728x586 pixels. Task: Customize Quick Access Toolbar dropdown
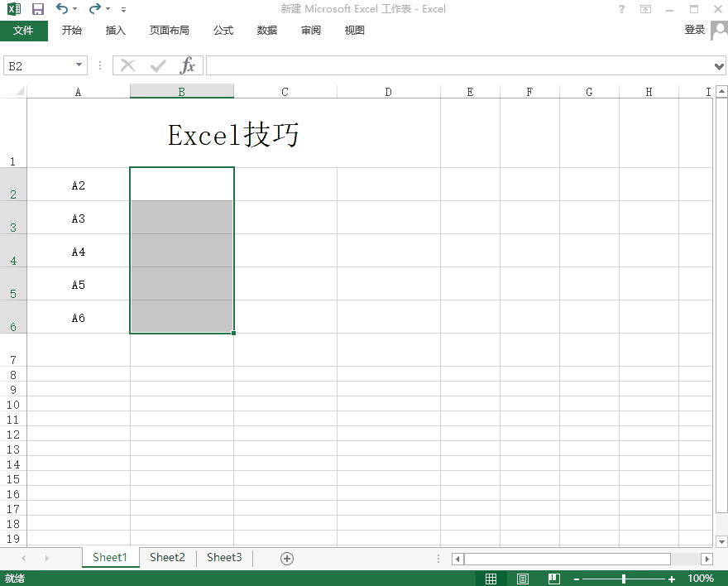[x=123, y=9]
